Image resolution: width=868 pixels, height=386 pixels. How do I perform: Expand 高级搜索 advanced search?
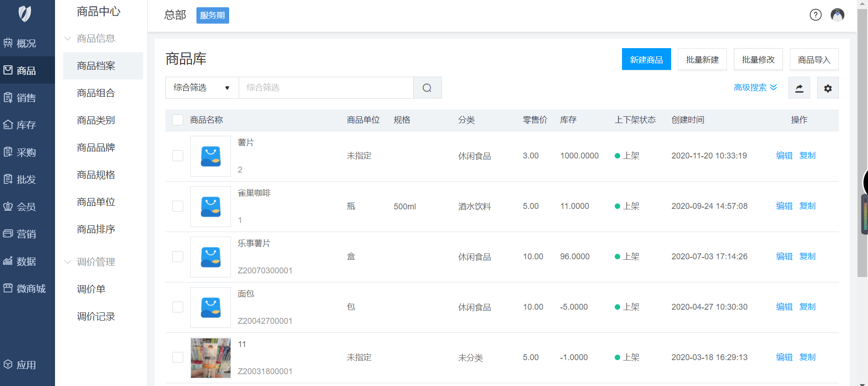coord(755,88)
